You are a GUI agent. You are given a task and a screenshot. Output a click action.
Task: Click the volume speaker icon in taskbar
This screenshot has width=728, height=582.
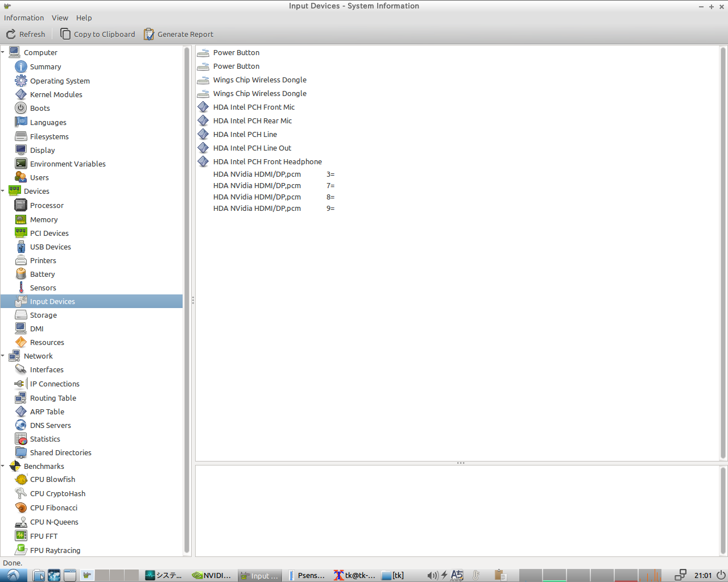pyautogui.click(x=432, y=575)
